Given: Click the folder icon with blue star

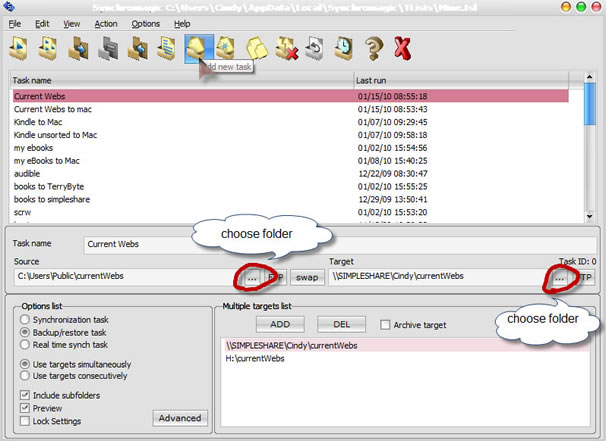Looking at the screenshot, I should click(x=225, y=48).
